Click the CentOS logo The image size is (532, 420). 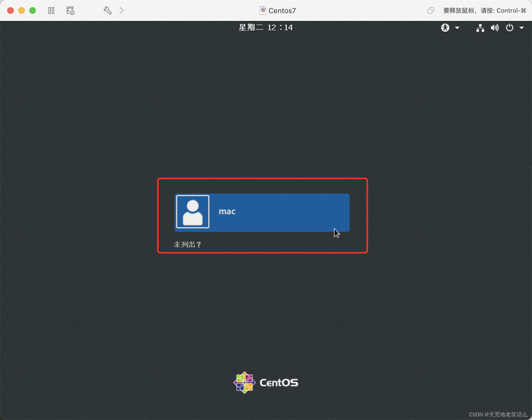(266, 382)
